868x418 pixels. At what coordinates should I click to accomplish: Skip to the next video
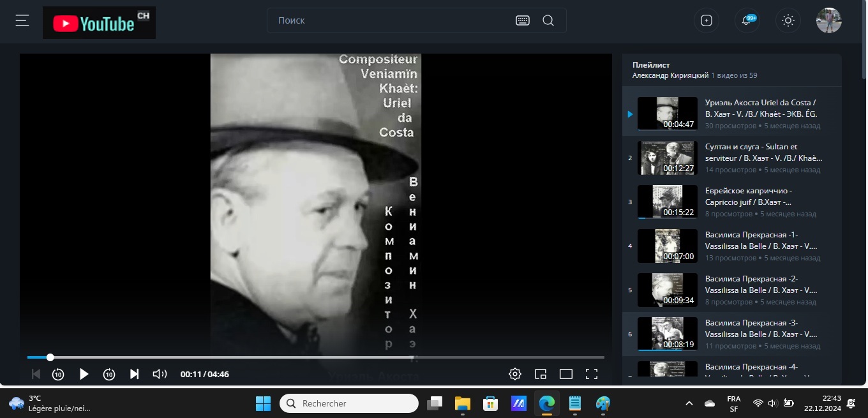(x=134, y=374)
